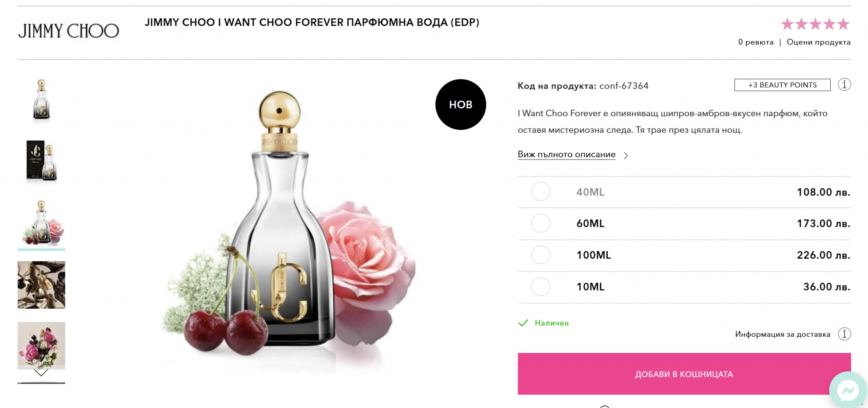868x408 pixels.
Task: Open the 0 ревюта reviews link
Action: 756,42
